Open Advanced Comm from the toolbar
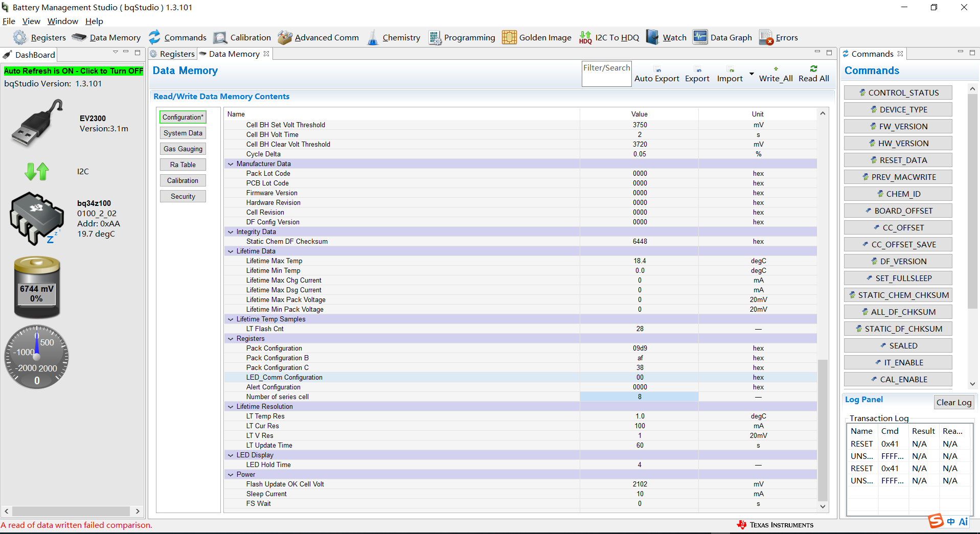This screenshot has height=534, width=980. click(318, 37)
